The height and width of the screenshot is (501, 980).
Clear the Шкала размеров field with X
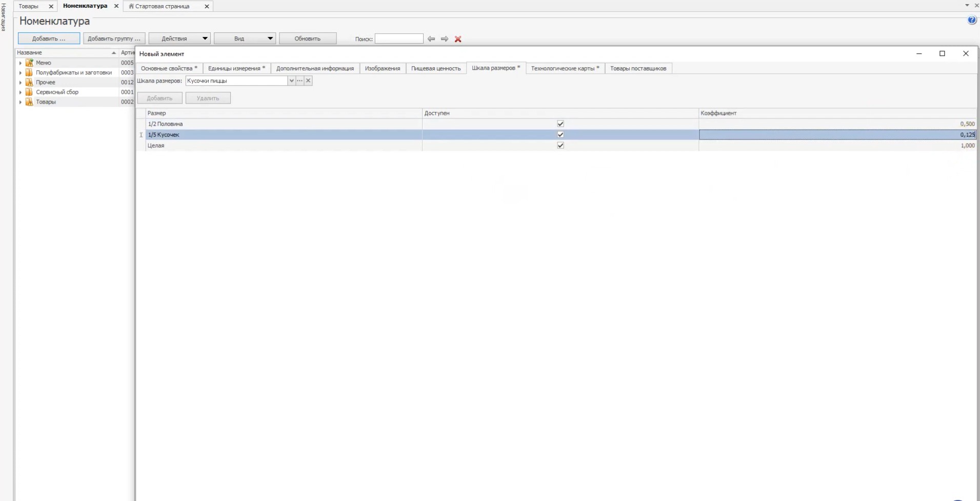pos(308,81)
